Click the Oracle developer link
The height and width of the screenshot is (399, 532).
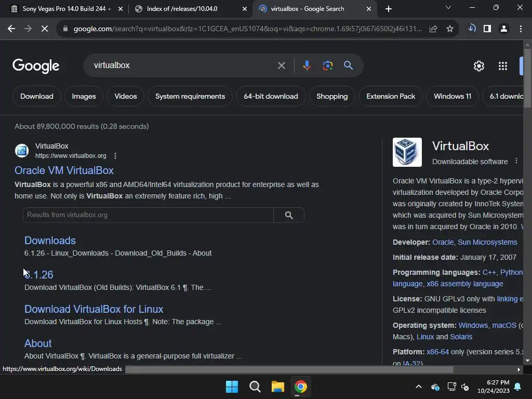(443, 242)
